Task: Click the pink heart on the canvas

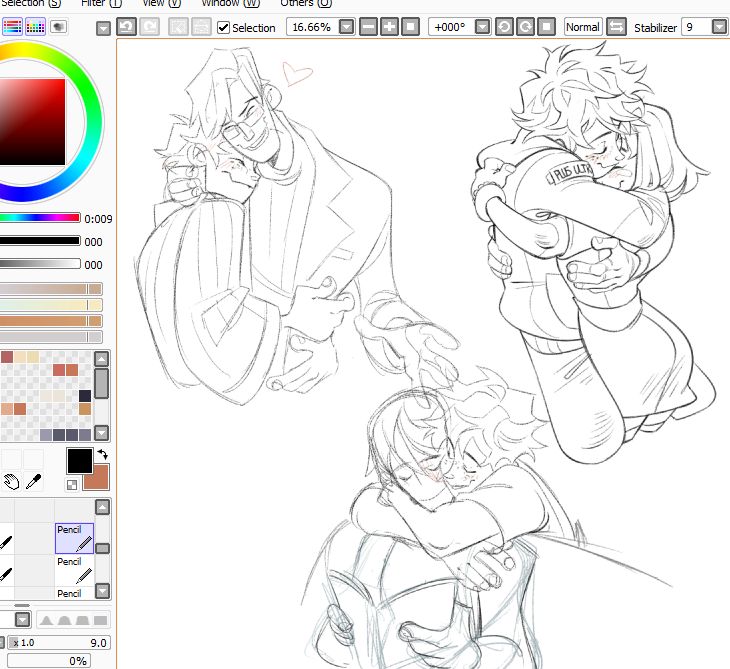Action: pos(296,74)
